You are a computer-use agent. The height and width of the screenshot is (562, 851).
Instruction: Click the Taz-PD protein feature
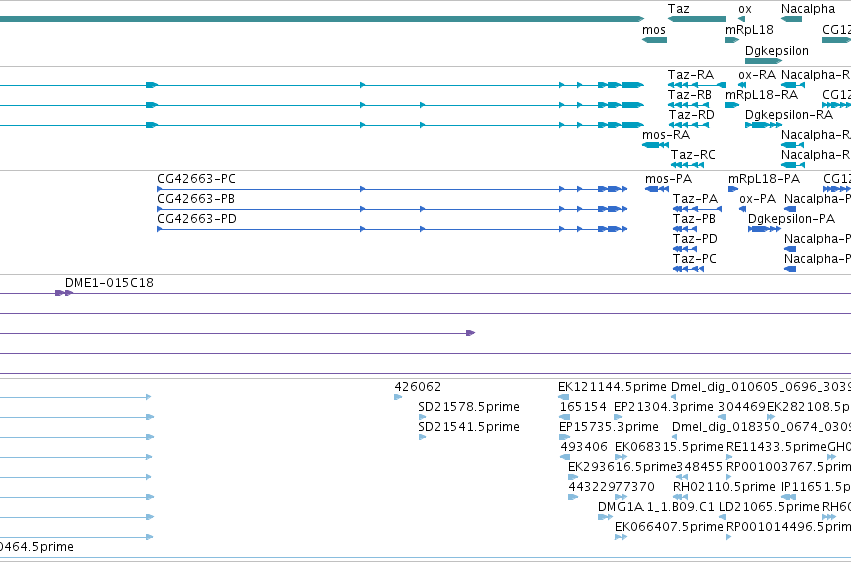[x=685, y=249]
